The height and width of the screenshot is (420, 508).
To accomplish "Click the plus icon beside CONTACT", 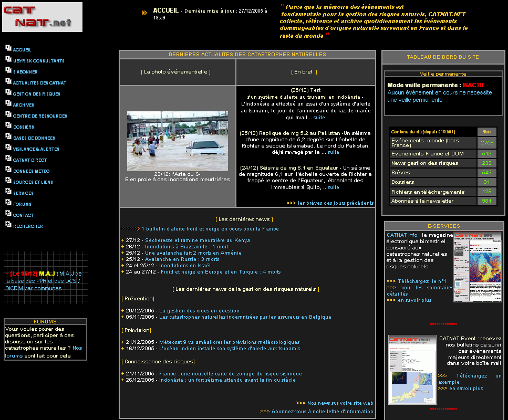I will pos(8,214).
